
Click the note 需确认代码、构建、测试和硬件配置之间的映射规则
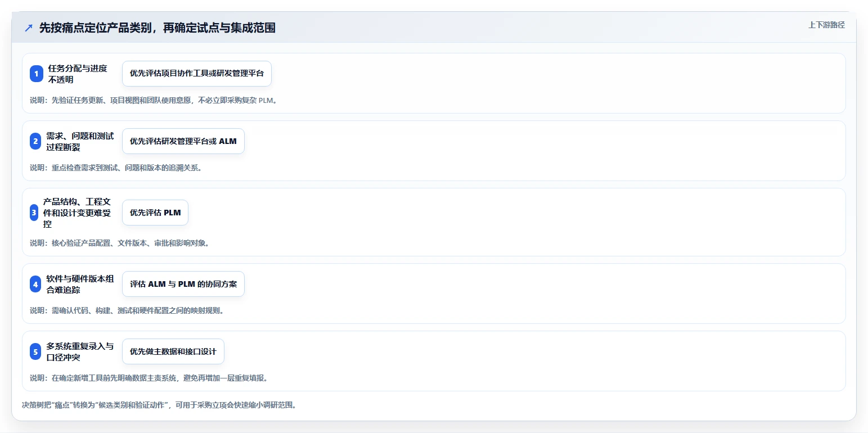(x=127, y=310)
